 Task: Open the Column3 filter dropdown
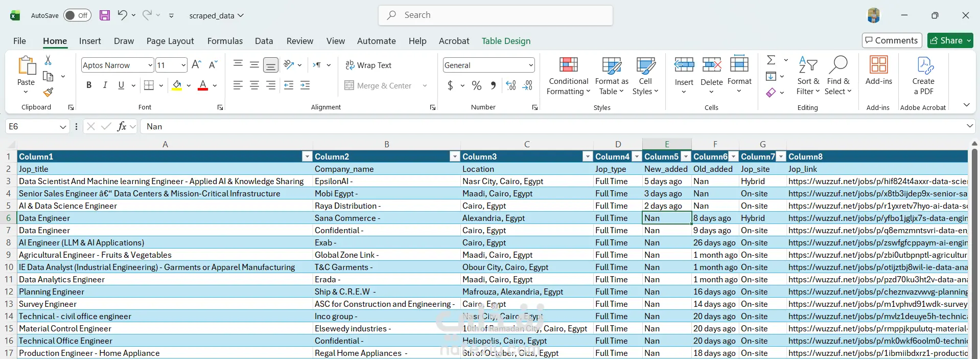click(587, 156)
